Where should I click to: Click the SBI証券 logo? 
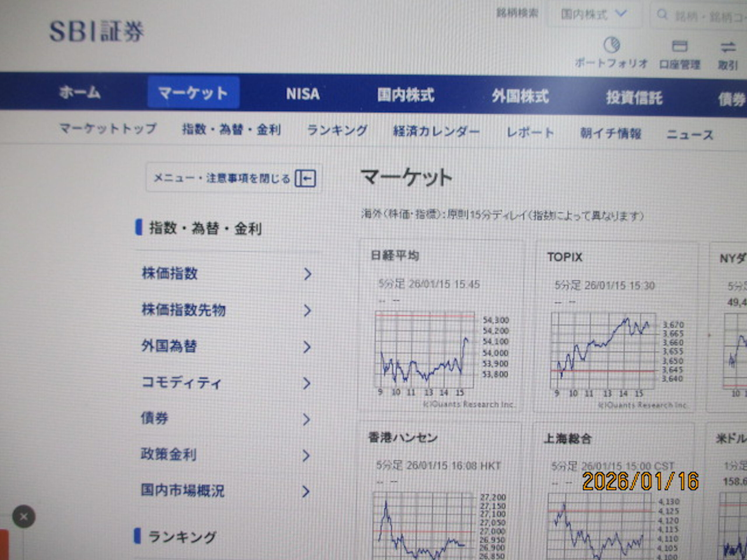[x=97, y=32]
